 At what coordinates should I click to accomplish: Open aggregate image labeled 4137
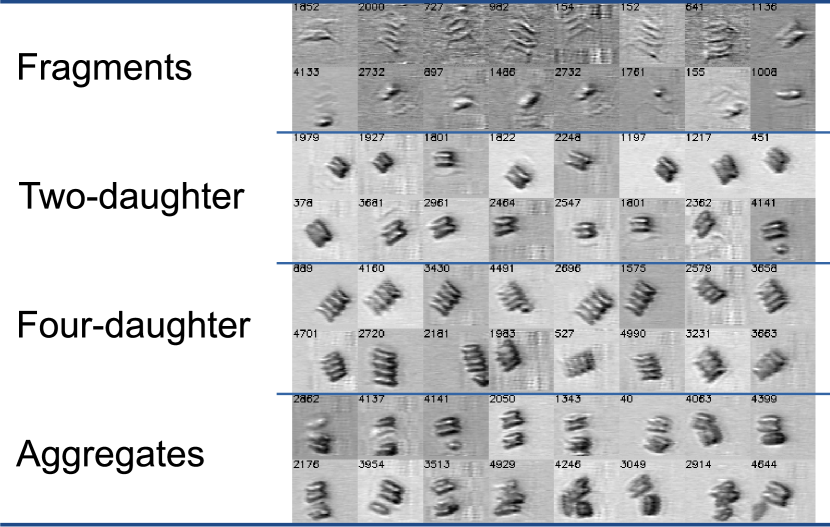point(391,426)
